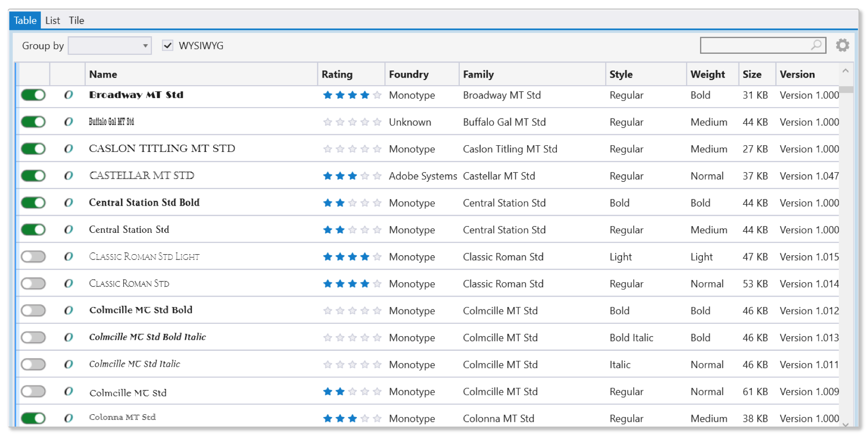Click the 31 KB size cell
868x438 pixels.
pyautogui.click(x=755, y=95)
